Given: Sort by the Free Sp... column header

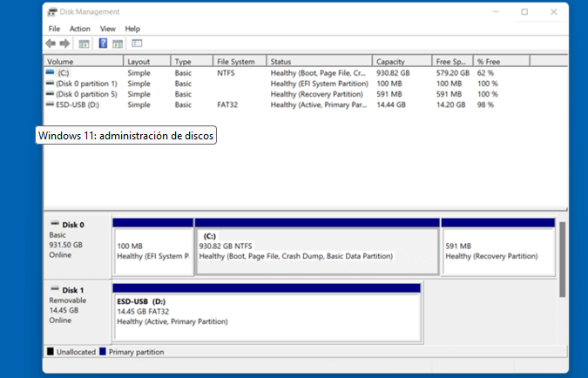Looking at the screenshot, I should (453, 62).
